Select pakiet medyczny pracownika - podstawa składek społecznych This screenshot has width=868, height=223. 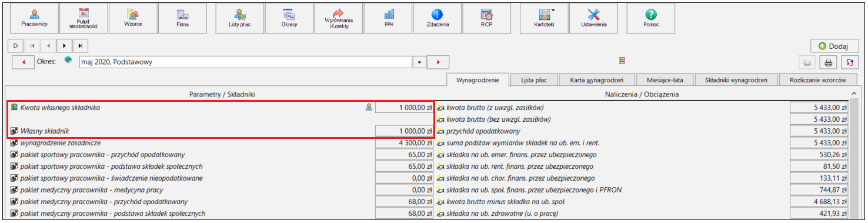point(221,213)
